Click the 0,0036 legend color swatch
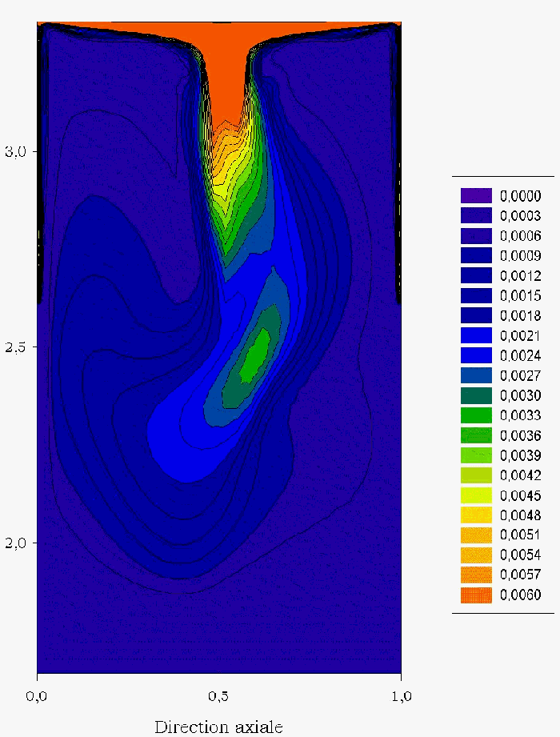This screenshot has width=560, height=737. 476,435
